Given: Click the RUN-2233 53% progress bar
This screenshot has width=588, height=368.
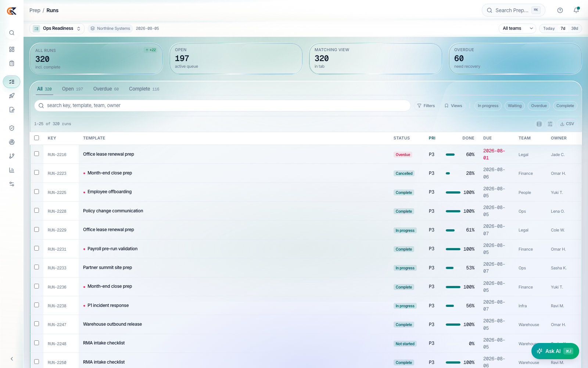Looking at the screenshot, I should [453, 268].
